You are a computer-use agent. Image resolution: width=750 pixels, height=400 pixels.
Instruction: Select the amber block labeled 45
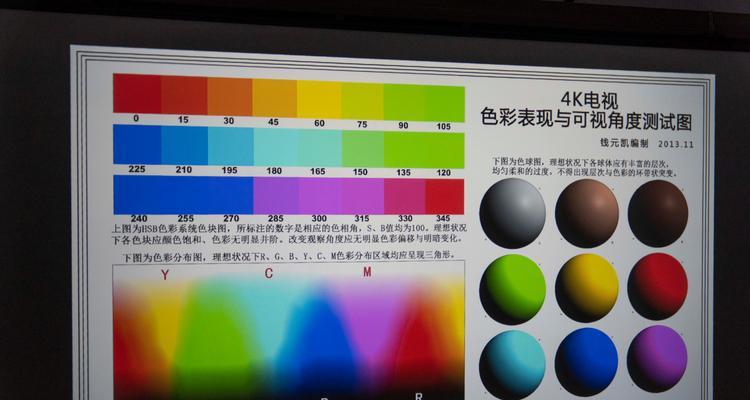pos(275,99)
